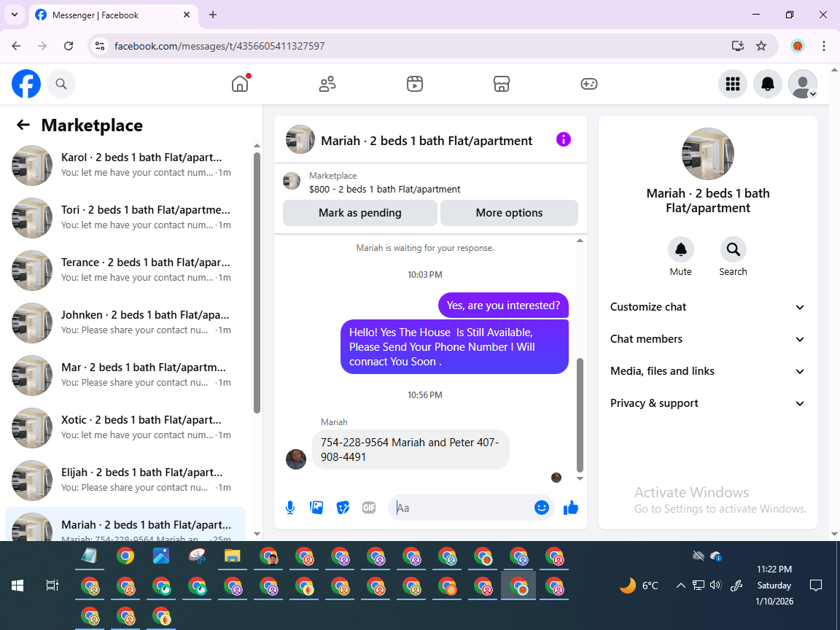840x630 pixels.
Task: Open the Windows Start menu
Action: (x=17, y=586)
